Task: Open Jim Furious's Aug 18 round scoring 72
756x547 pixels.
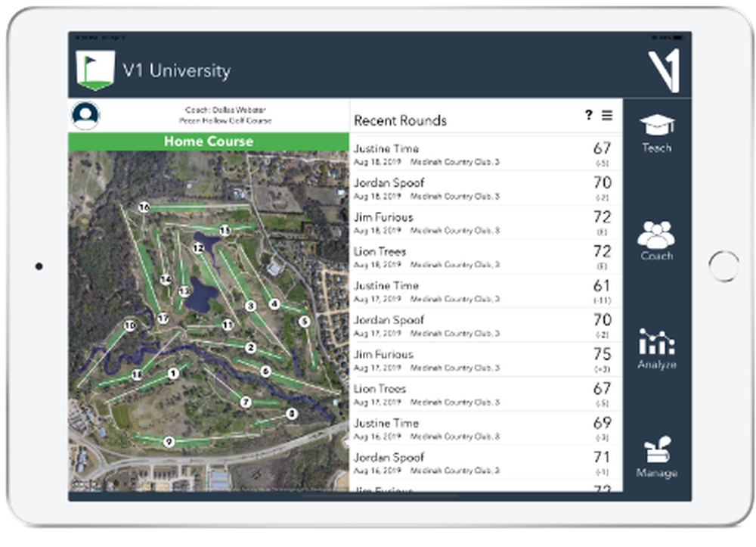Action: (485, 222)
